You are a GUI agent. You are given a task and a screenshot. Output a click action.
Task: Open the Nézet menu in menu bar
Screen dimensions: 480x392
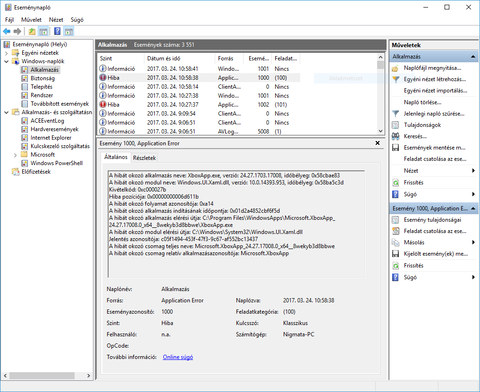[56, 20]
